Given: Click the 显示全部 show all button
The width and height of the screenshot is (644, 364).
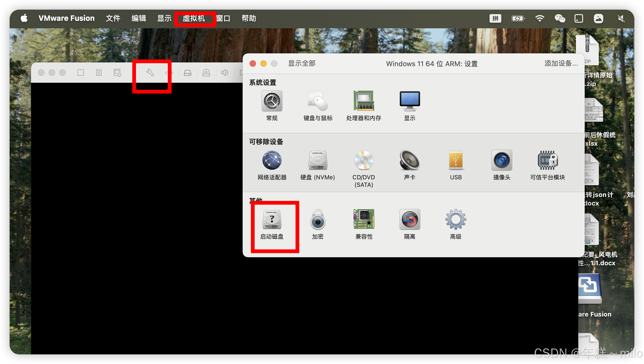Looking at the screenshot, I should pyautogui.click(x=302, y=64).
